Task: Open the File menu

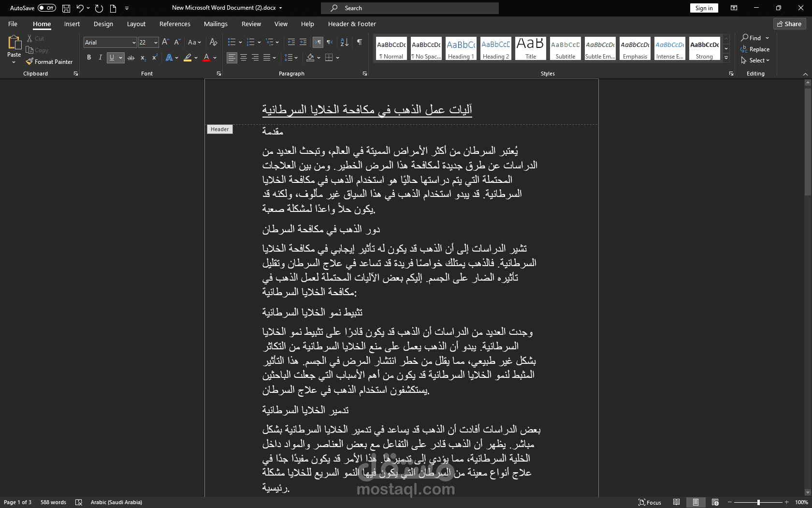Action: pyautogui.click(x=13, y=24)
